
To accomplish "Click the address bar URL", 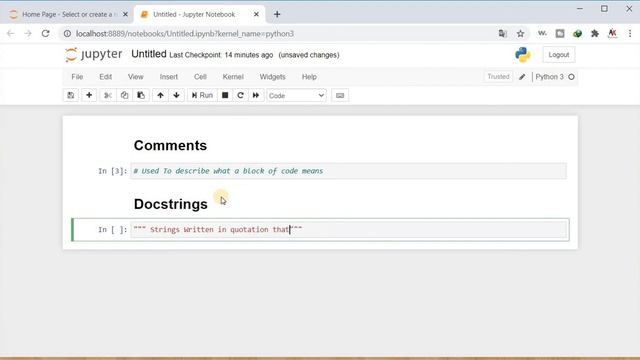I will pyautogui.click(x=185, y=34).
